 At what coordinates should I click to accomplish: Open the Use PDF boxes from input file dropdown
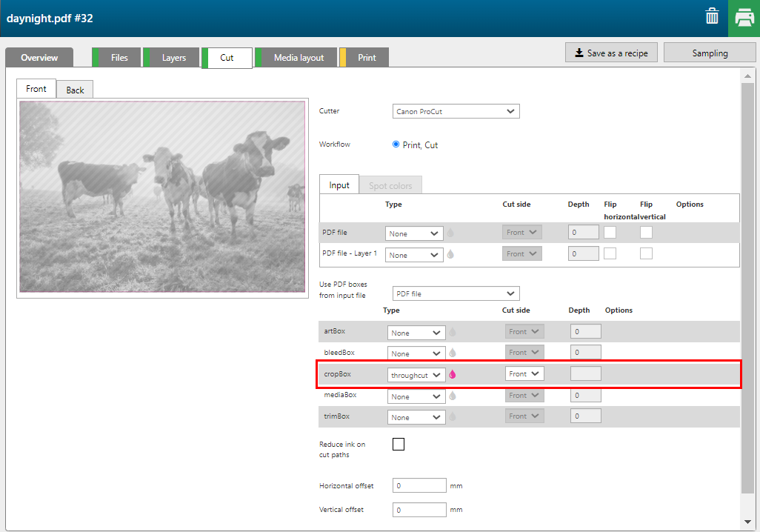click(x=456, y=293)
